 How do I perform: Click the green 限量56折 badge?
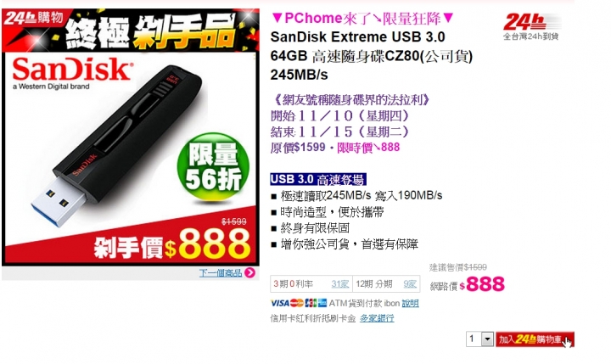pos(213,167)
